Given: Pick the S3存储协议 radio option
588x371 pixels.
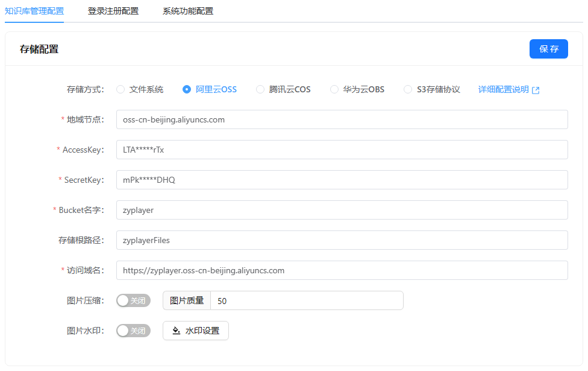Looking at the screenshot, I should (x=408, y=89).
